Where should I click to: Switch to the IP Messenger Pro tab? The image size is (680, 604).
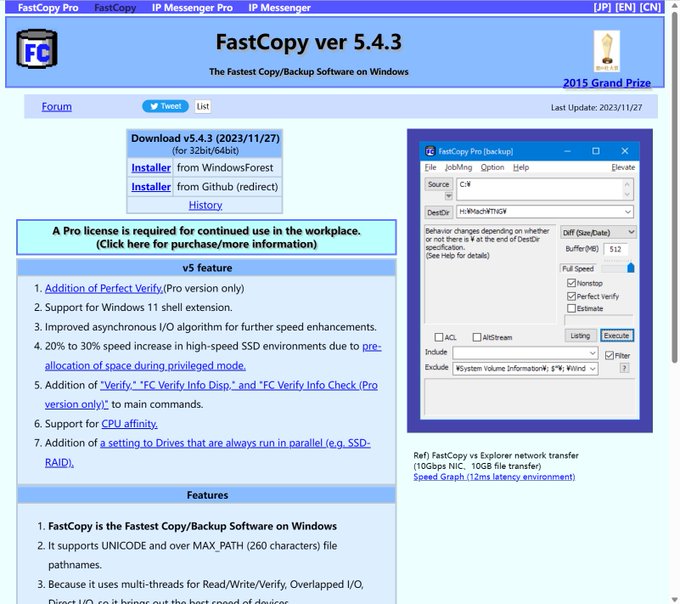coord(192,7)
